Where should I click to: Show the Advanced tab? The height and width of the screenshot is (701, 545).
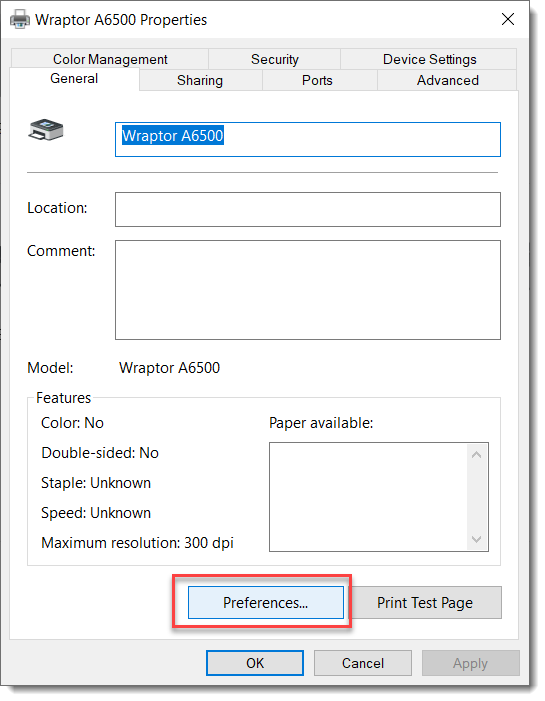(448, 80)
